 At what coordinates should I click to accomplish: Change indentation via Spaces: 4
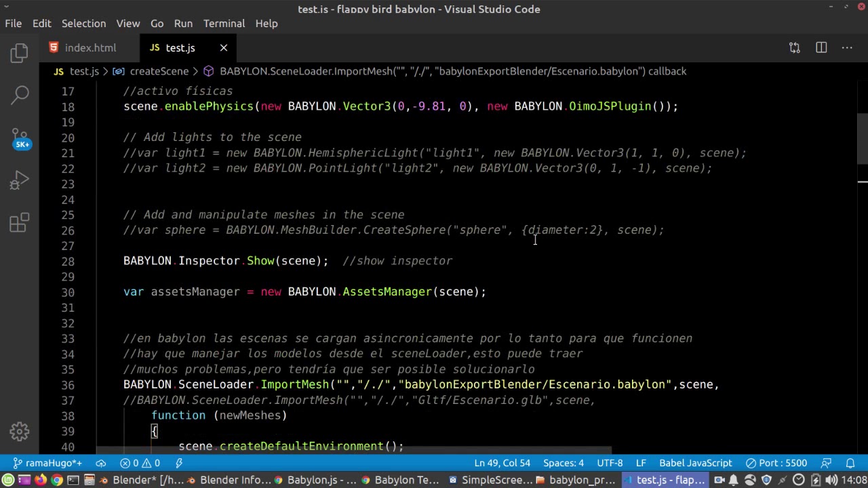[564, 463]
